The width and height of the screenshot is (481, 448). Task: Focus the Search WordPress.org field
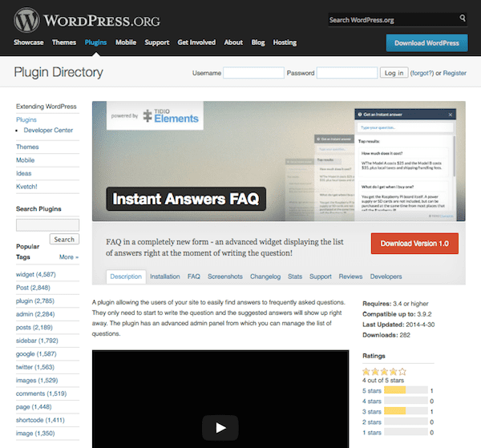coord(394,20)
